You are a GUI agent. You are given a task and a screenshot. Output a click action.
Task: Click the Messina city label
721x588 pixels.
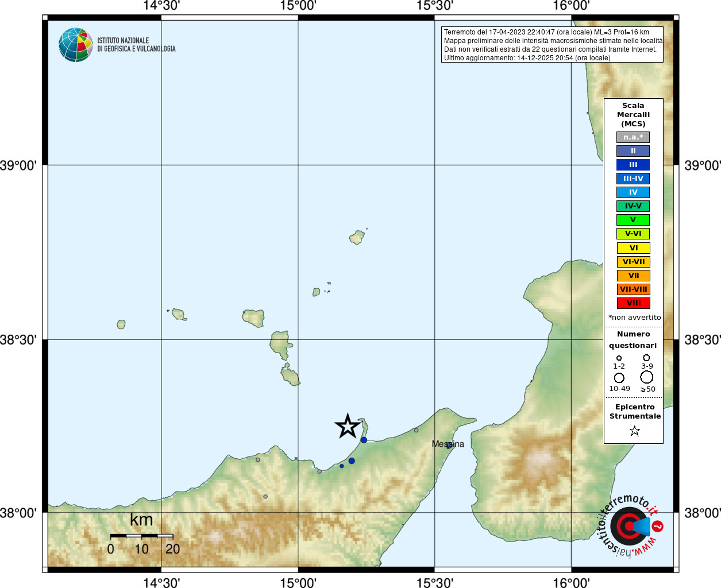click(448, 444)
